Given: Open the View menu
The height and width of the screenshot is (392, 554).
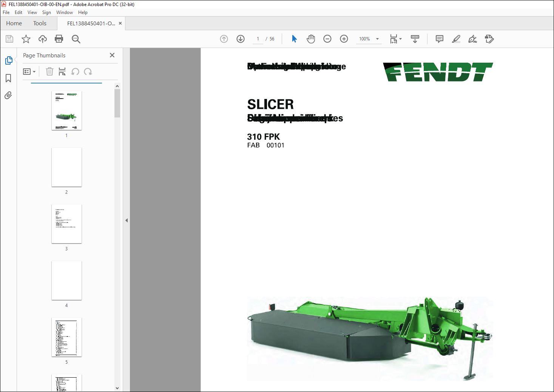Looking at the screenshot, I should [x=32, y=12].
